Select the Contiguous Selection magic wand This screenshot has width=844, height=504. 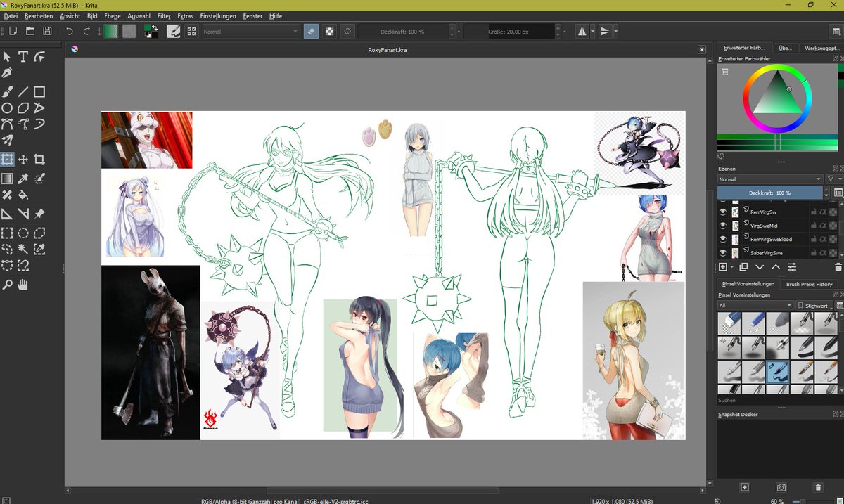(x=23, y=249)
